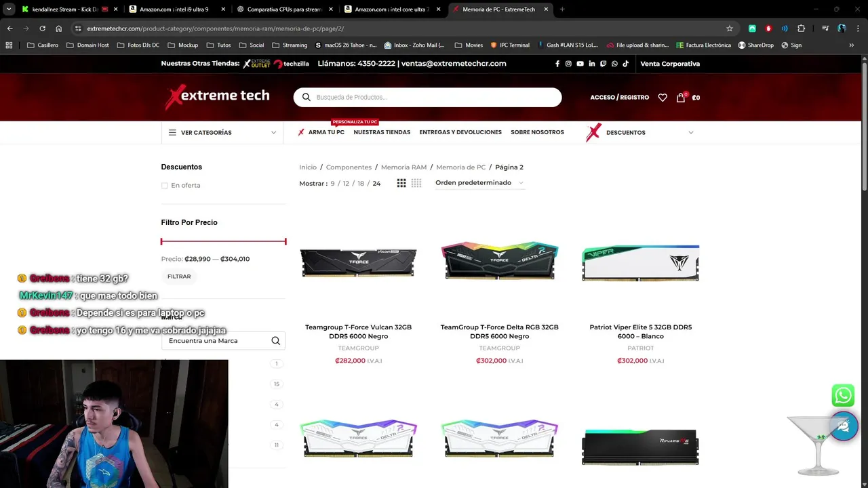Open Facebook social icon in top bar
The image size is (868, 488).
[557, 64]
